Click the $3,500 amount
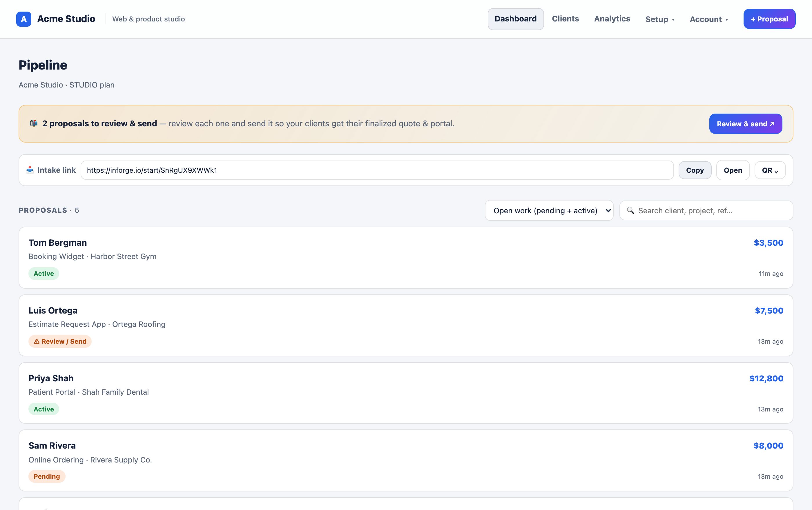 (x=768, y=243)
